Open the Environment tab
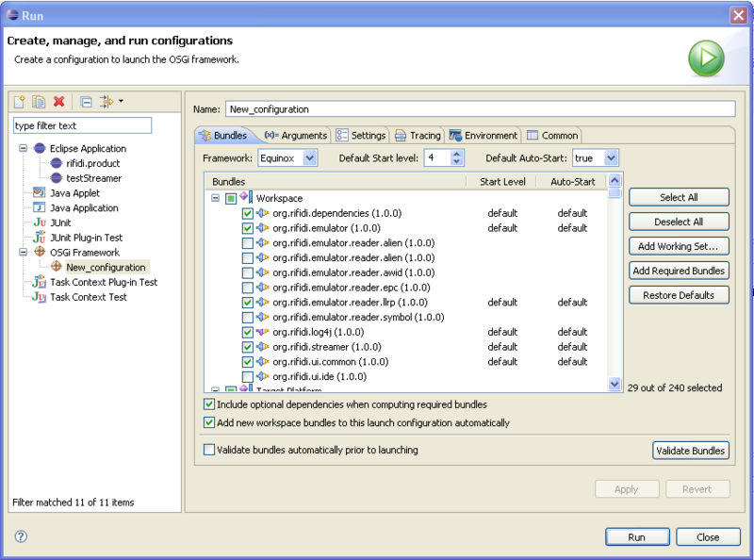The image size is (754, 560). click(484, 135)
